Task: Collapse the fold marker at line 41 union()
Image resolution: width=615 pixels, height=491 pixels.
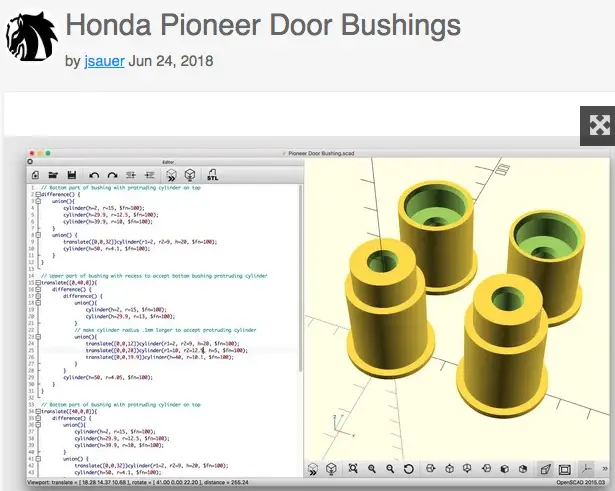Action: pos(38,459)
